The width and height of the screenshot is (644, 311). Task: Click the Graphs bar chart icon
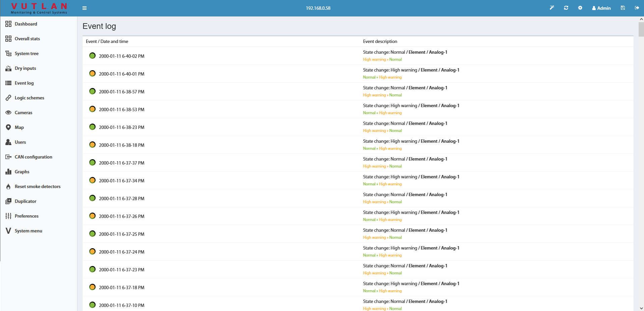click(x=8, y=172)
